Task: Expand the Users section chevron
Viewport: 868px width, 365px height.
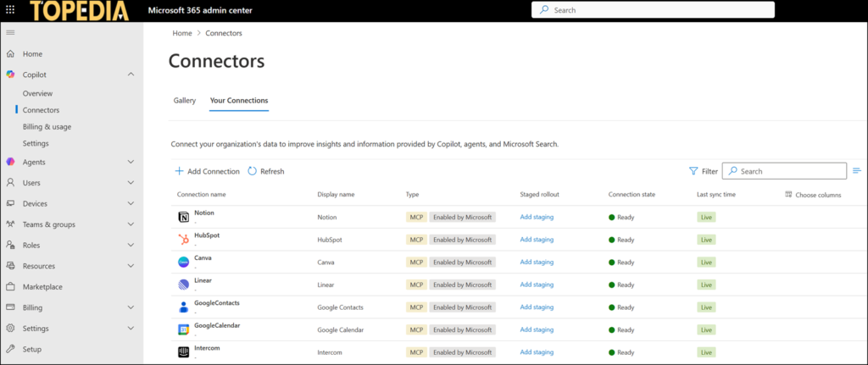Action: coord(131,183)
